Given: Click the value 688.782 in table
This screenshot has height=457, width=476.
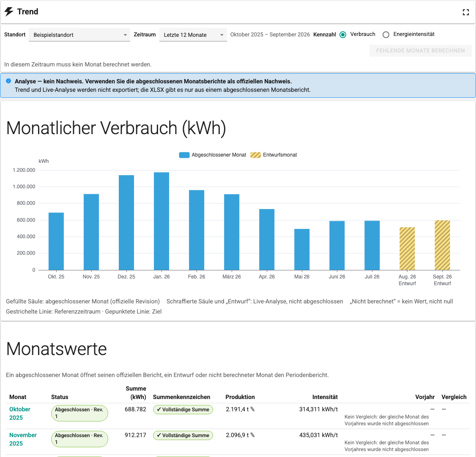Looking at the screenshot, I should tap(135, 409).
